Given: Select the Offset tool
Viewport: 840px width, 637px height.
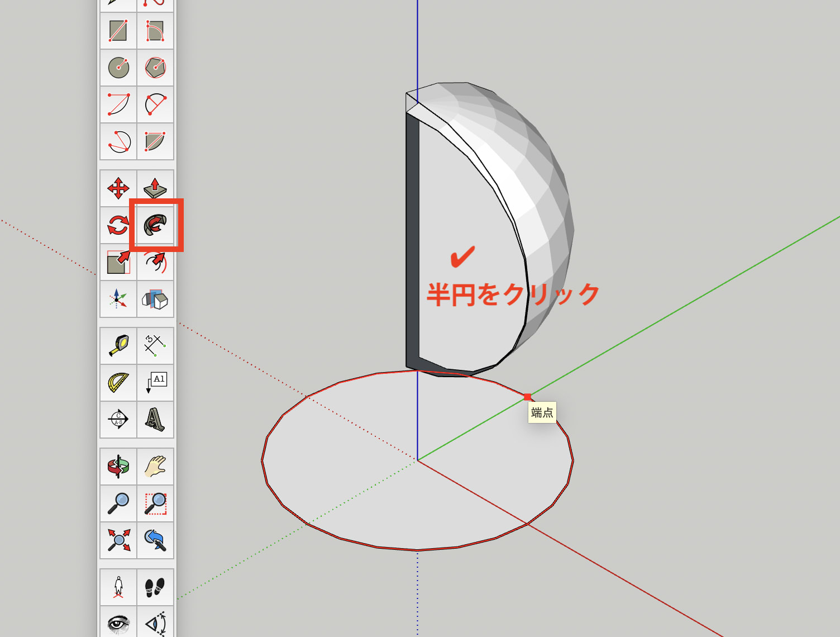Looking at the screenshot, I should [155, 262].
